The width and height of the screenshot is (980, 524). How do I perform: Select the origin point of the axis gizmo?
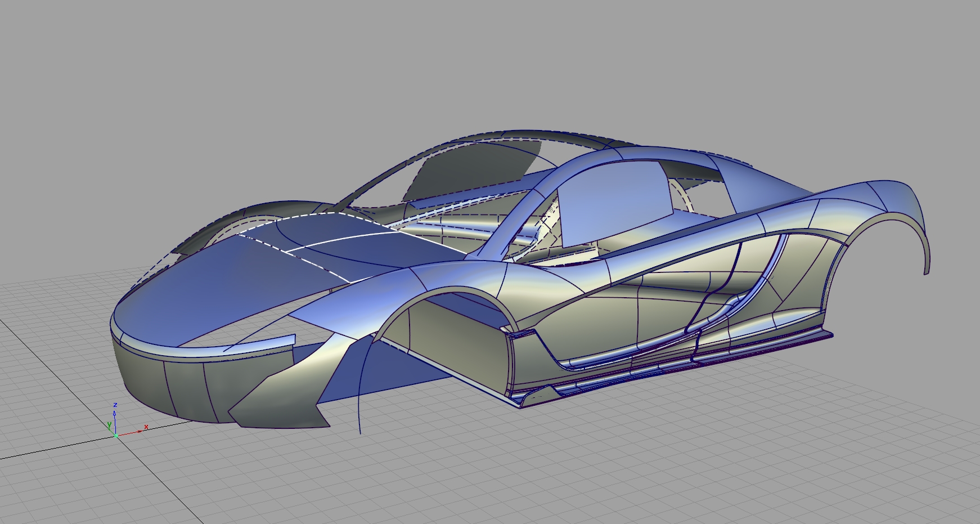pos(116,436)
